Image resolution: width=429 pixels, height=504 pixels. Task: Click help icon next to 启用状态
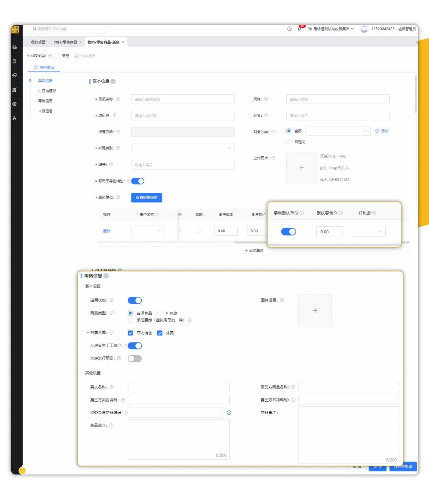[x=111, y=300]
